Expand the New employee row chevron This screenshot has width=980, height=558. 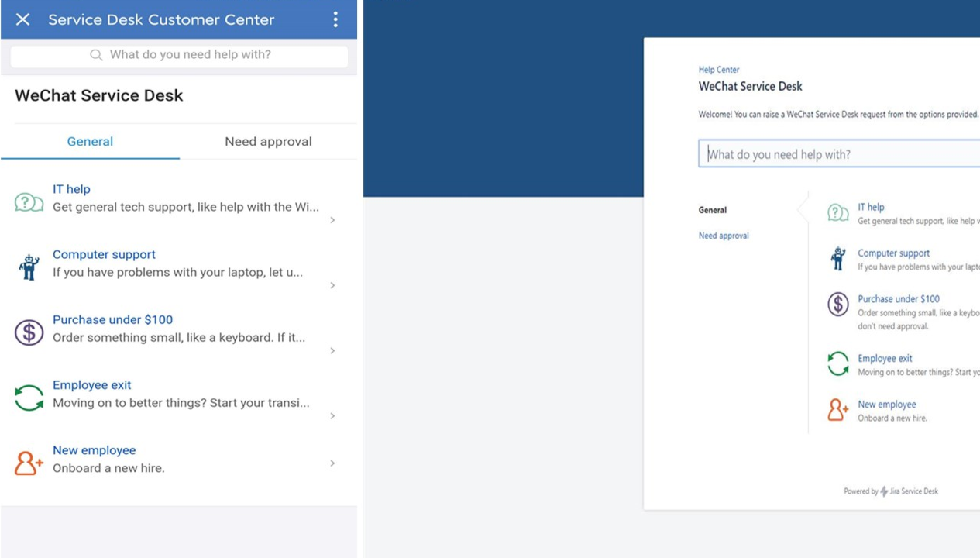[333, 463]
